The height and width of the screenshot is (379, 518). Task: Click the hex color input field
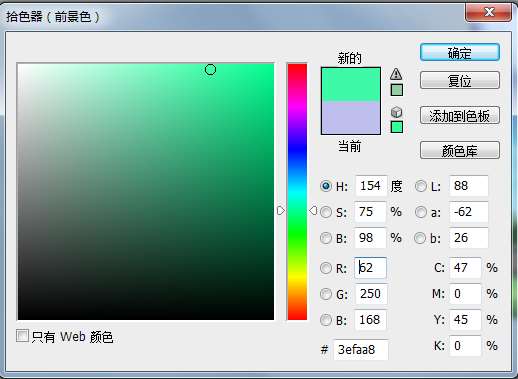(361, 350)
